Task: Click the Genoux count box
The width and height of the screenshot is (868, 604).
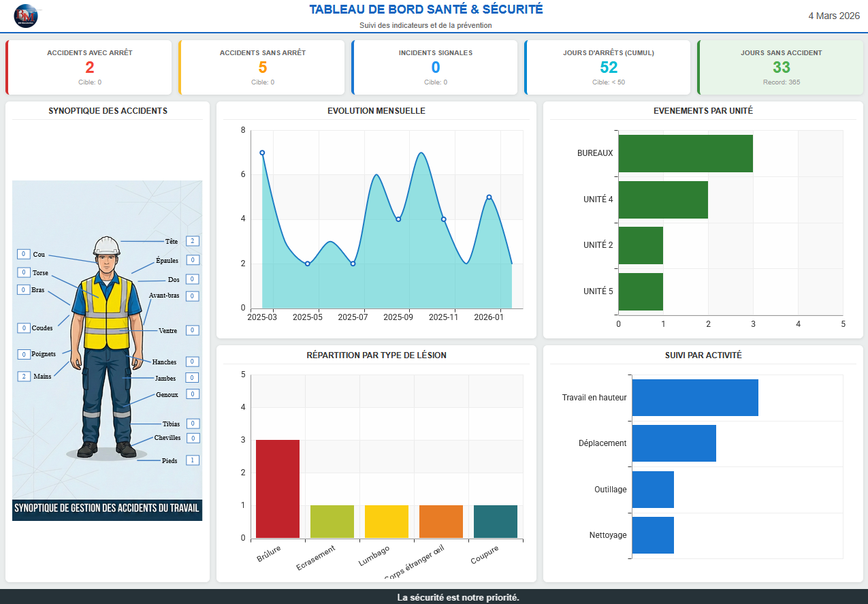Action: pyautogui.click(x=193, y=394)
